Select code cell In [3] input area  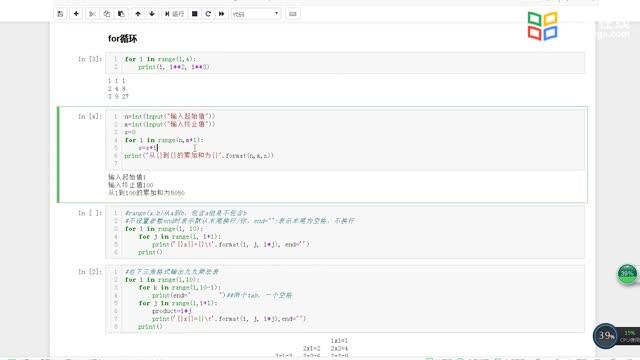tap(345, 63)
